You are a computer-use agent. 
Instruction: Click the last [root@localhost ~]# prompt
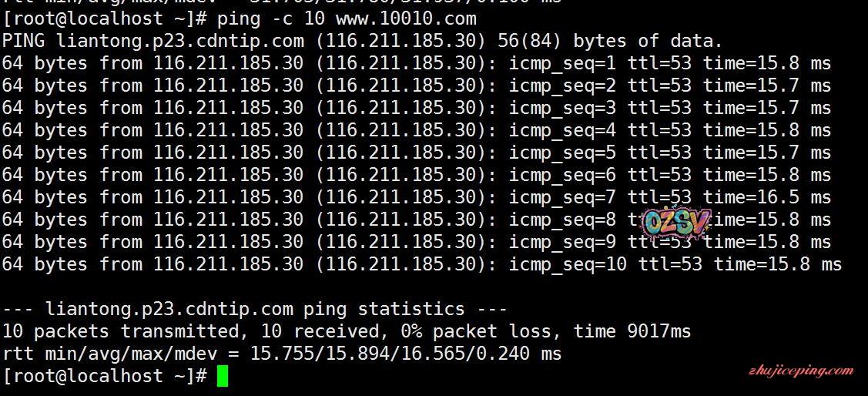105,376
